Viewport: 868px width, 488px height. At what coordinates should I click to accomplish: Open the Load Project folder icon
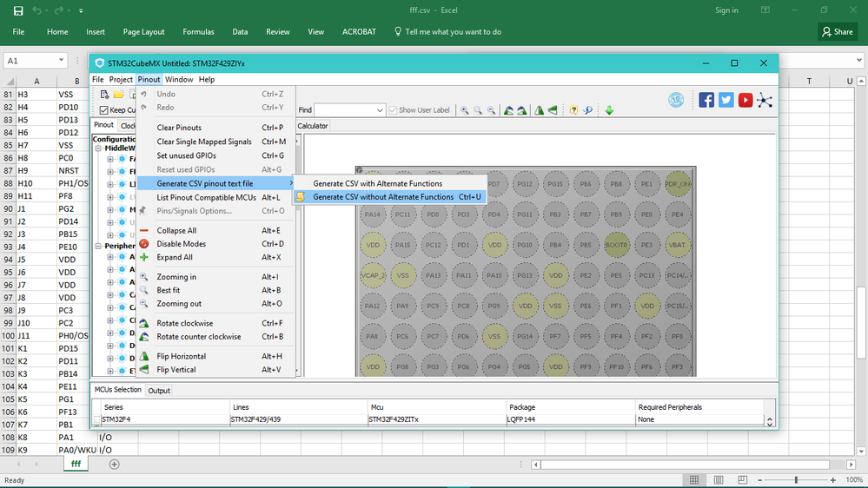pos(118,95)
